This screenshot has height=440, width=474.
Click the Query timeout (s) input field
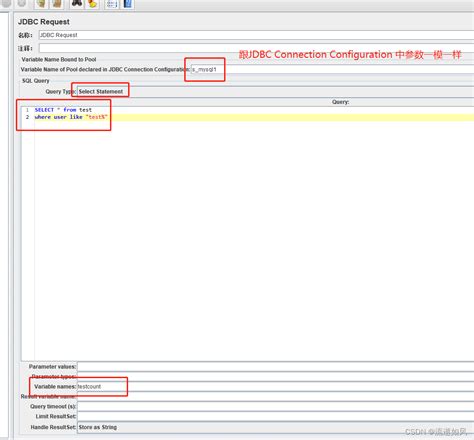click(x=275, y=407)
